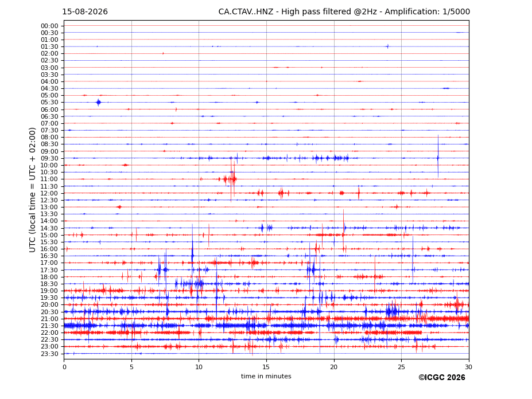532x399 pixels.
Task: Select the 16:30 time row label
Action: point(49,256)
